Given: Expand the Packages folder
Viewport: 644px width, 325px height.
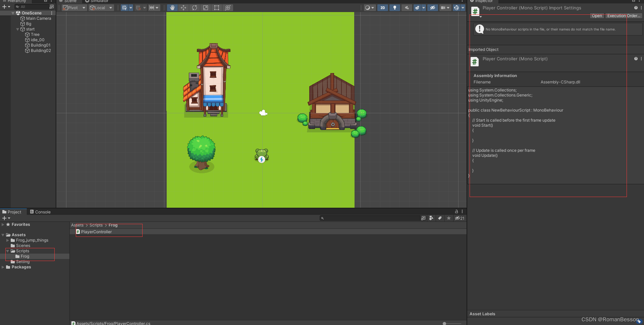Looking at the screenshot, I should tap(3, 267).
